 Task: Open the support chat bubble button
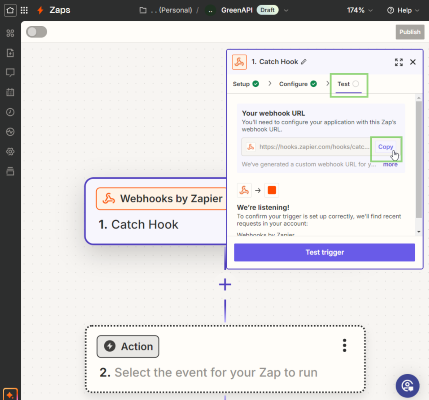pos(407,386)
